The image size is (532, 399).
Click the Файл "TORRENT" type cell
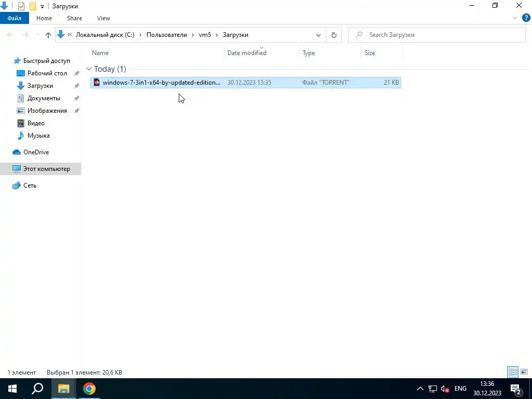pyautogui.click(x=326, y=83)
